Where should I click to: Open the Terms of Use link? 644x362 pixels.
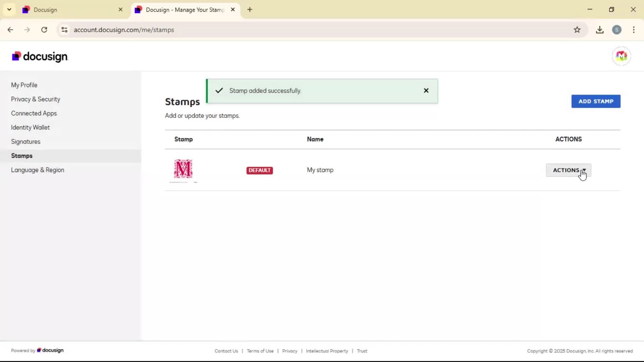(260, 351)
